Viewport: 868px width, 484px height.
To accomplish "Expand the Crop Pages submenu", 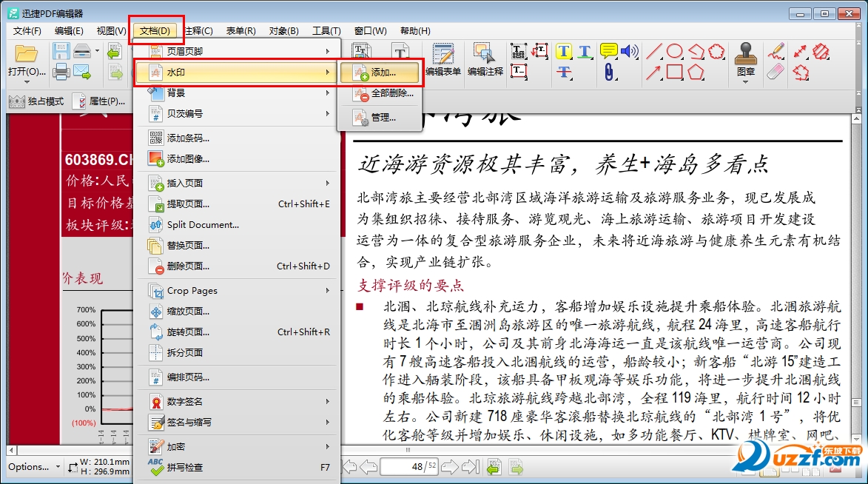I will [237, 290].
